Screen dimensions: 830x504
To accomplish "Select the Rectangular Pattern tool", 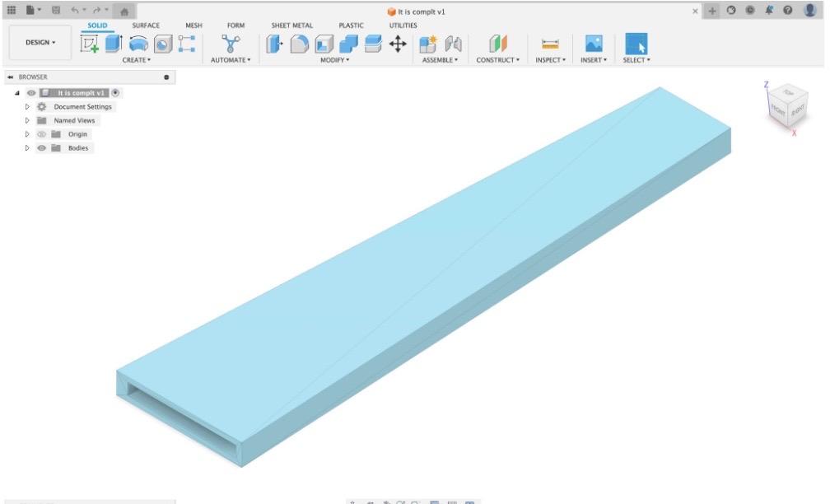I will (186, 44).
